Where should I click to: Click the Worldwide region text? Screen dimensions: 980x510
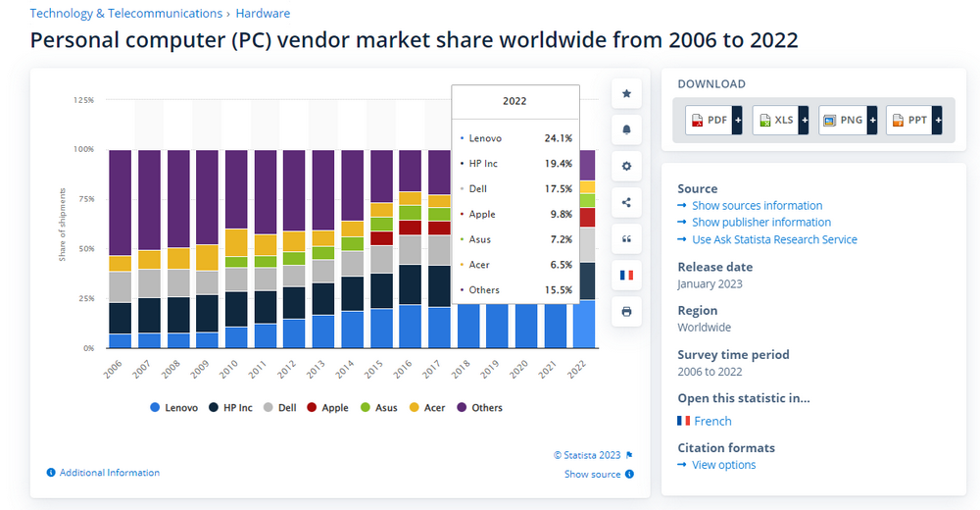[705, 328]
